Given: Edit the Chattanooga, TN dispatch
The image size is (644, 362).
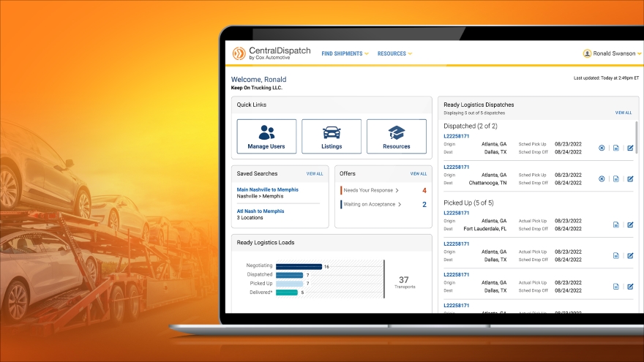Looking at the screenshot, I should pos(630,178).
